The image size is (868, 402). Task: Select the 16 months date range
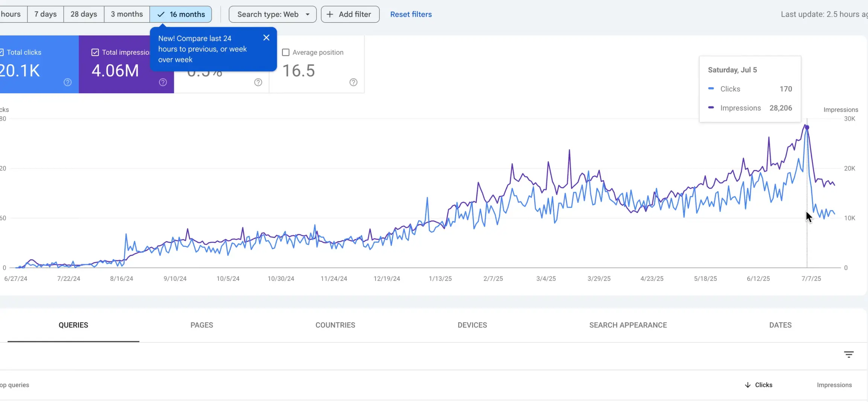pos(181,14)
